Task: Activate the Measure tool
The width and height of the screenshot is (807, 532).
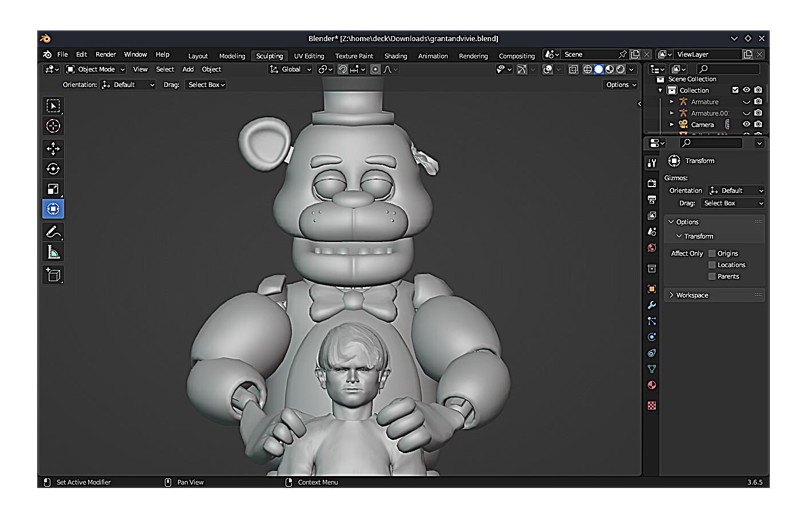Action: pyautogui.click(x=53, y=252)
